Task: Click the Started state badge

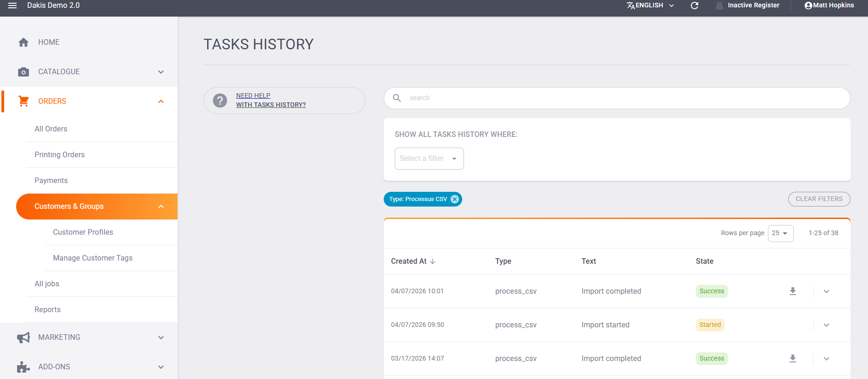Action: click(x=710, y=325)
